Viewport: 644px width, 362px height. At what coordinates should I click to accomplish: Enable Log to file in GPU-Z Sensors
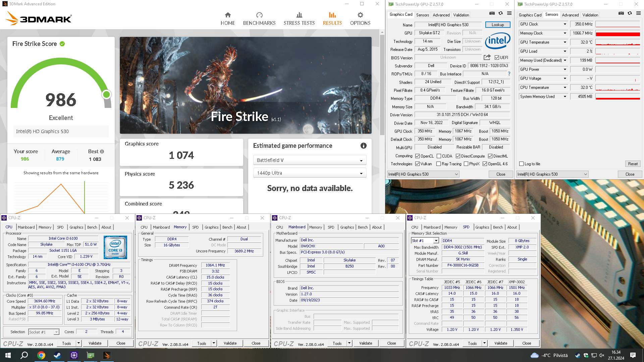tap(521, 164)
